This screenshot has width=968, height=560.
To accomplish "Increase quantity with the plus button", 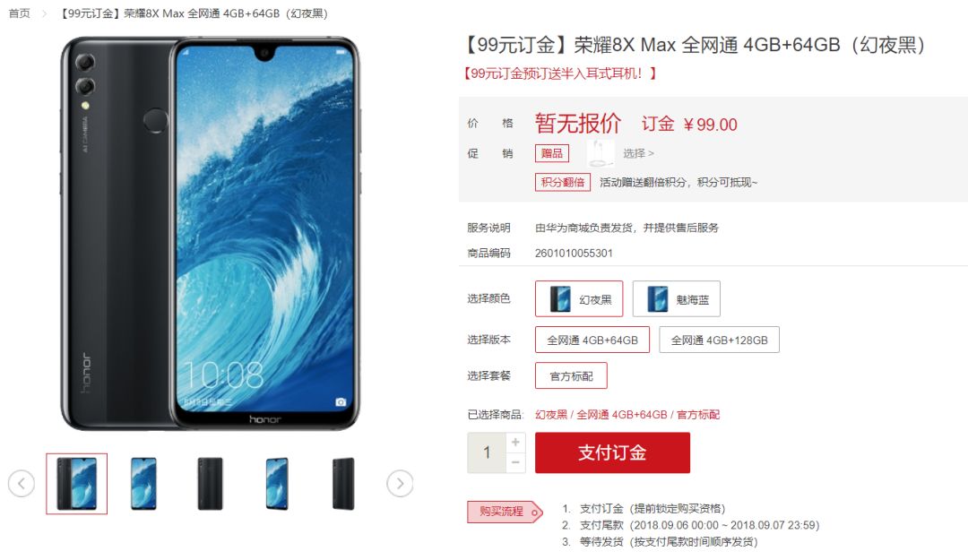I will 515,442.
